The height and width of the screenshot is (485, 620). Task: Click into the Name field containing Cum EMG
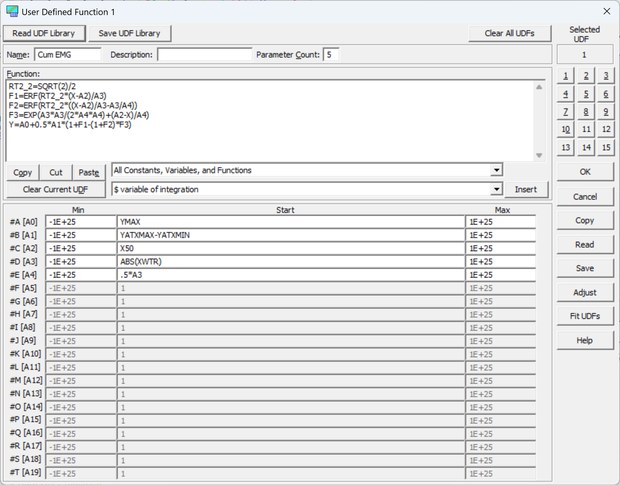(68, 55)
